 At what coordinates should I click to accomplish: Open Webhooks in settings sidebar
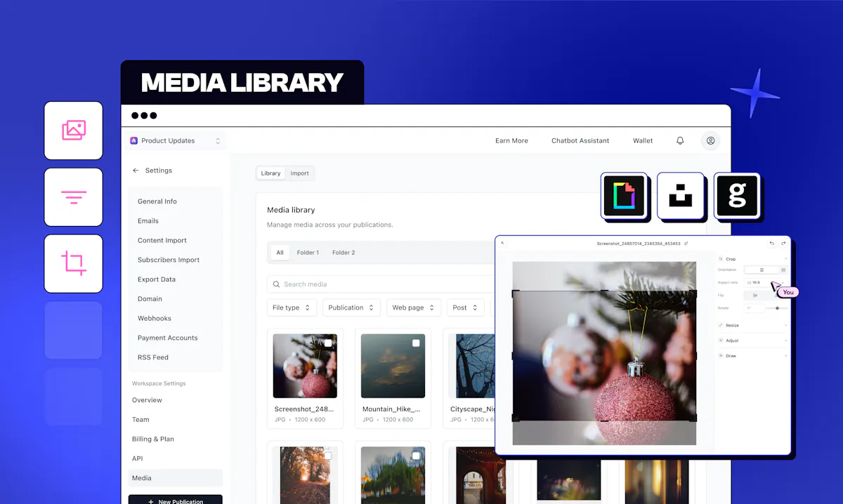point(155,319)
